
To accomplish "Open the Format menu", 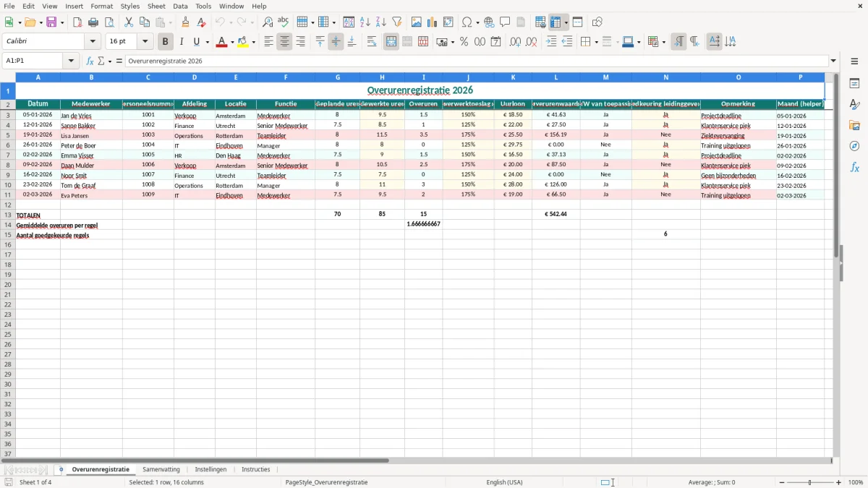I will coord(102,6).
